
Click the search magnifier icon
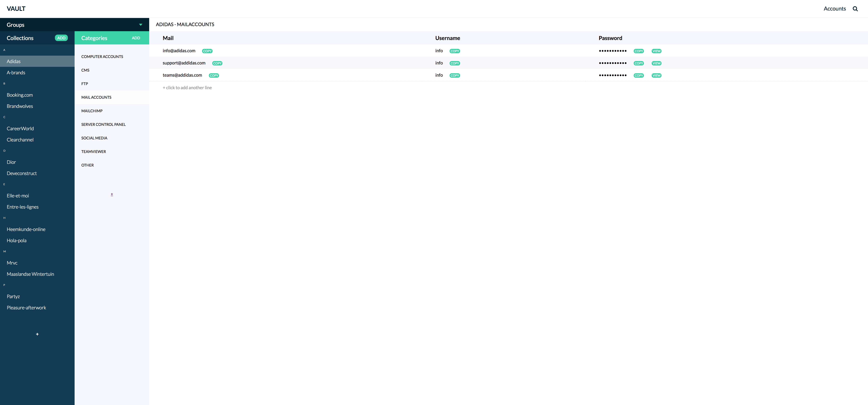click(855, 9)
